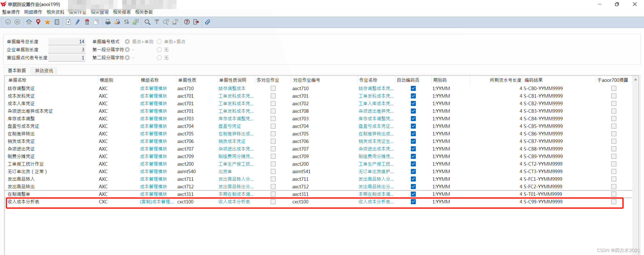The image size is (644, 255).
Task: Check 多对应作业 for 收入成本分析表 row
Action: tap(273, 202)
